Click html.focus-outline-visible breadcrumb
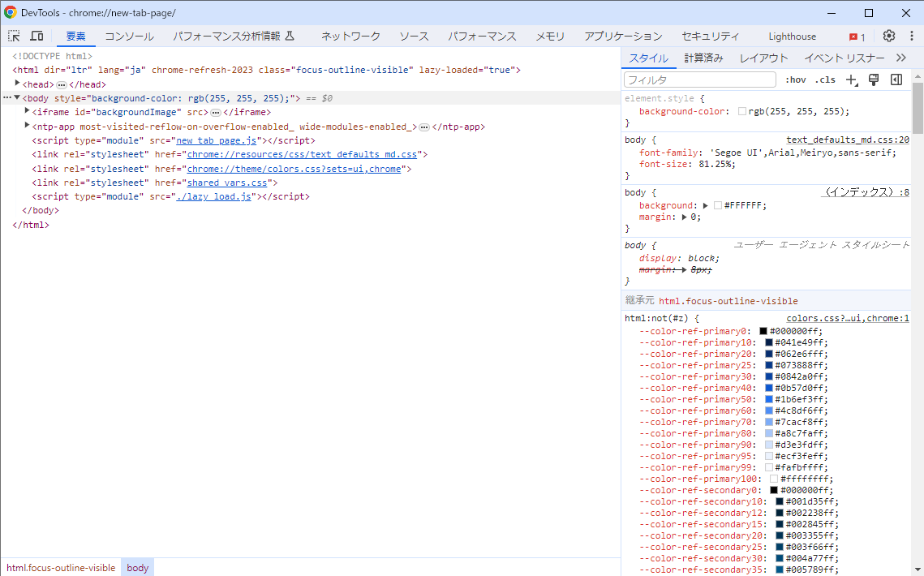924x576 pixels. click(x=61, y=568)
